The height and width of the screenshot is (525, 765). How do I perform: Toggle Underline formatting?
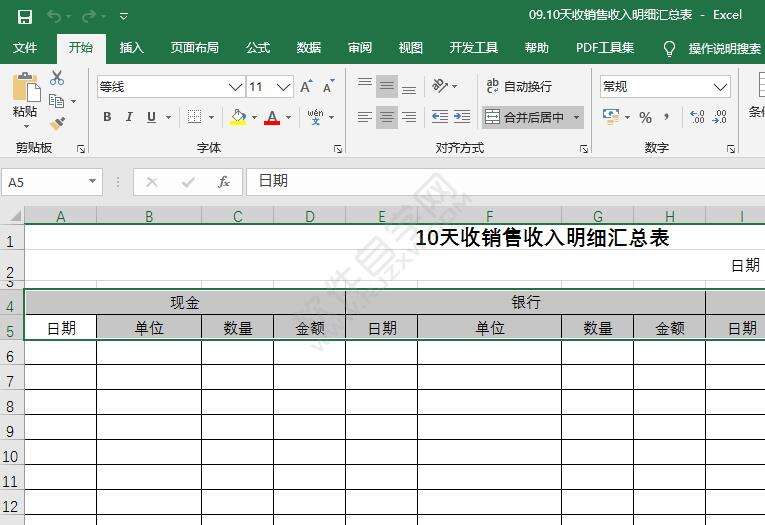(x=151, y=117)
